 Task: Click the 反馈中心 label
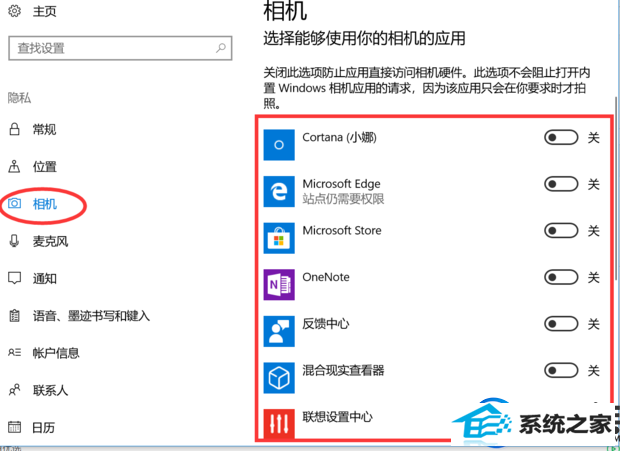(326, 324)
